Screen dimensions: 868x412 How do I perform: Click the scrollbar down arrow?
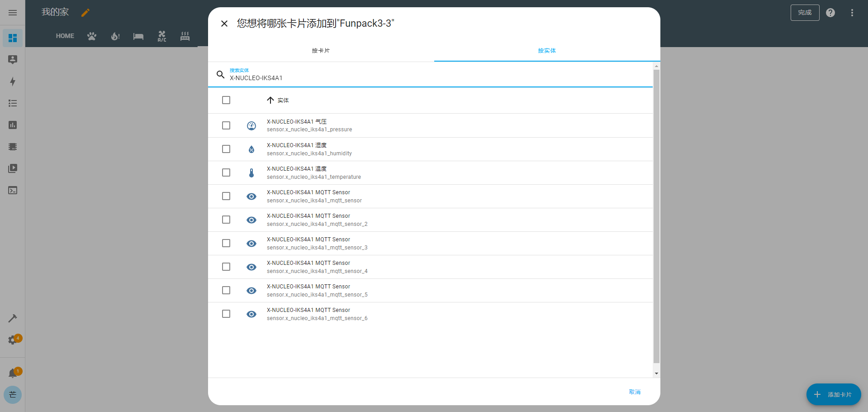[x=656, y=374]
